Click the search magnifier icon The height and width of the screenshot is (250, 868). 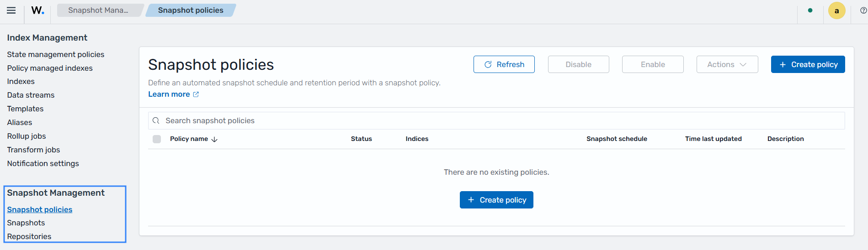click(156, 120)
